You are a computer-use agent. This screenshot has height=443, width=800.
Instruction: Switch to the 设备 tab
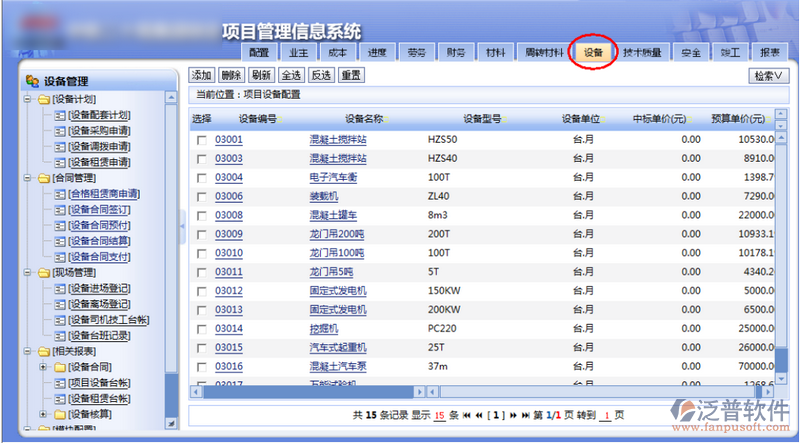click(x=594, y=52)
